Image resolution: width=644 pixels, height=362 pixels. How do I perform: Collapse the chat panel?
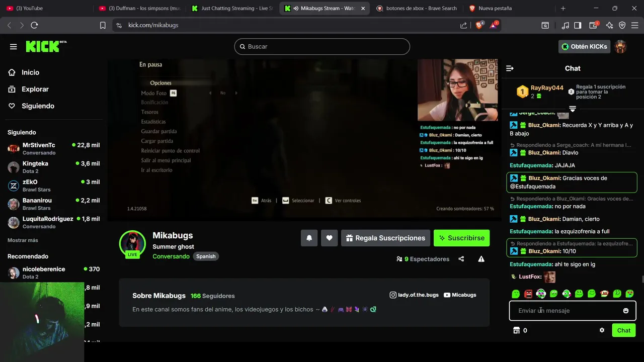coord(510,68)
